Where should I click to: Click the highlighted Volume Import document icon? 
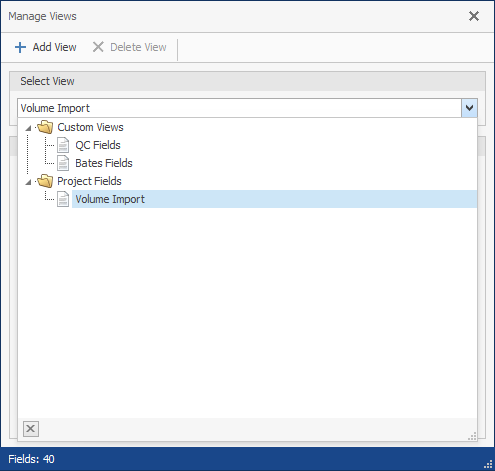pos(63,199)
